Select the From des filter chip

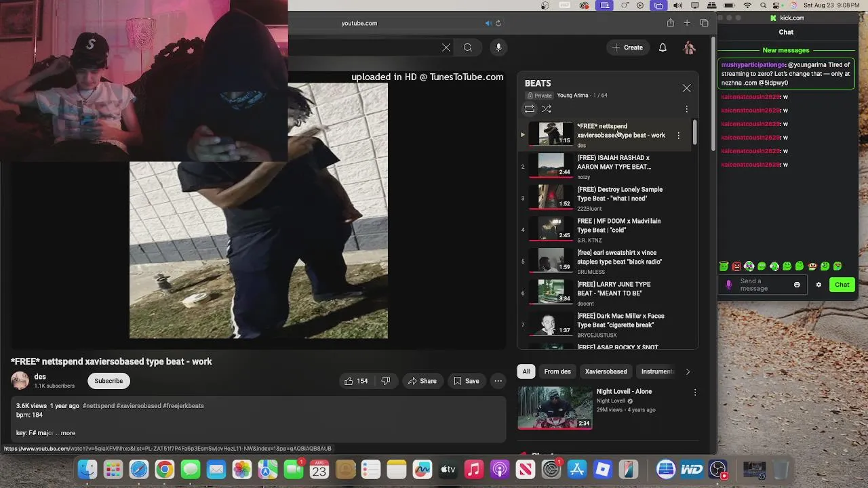click(557, 371)
